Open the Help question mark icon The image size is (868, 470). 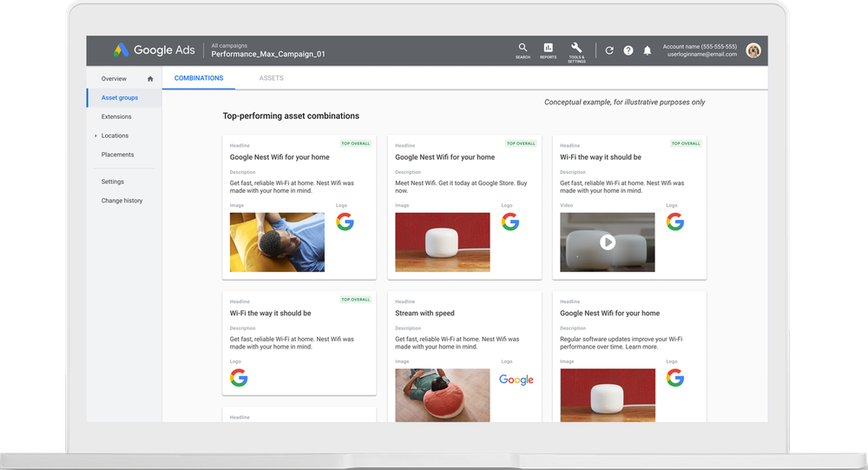point(628,51)
